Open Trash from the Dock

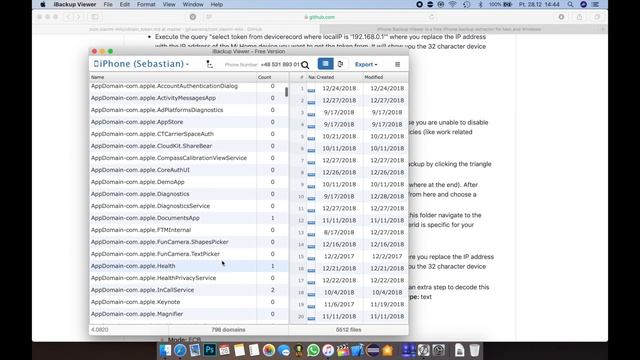(x=474, y=350)
